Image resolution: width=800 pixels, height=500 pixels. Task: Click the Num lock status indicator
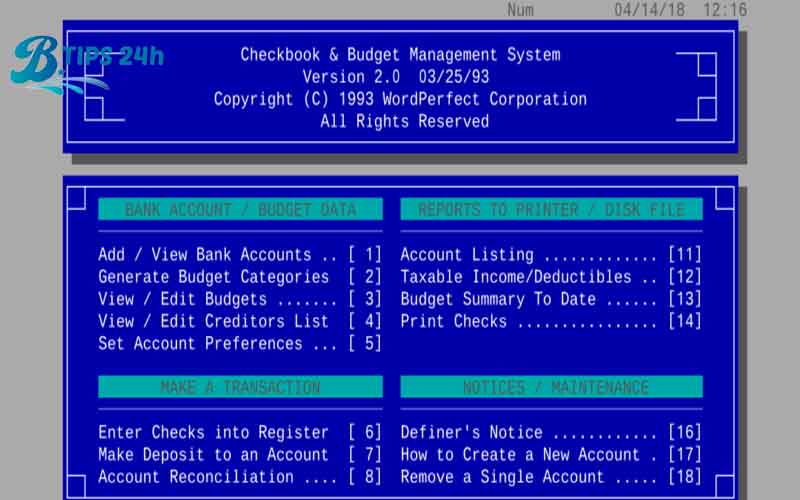coord(520,10)
